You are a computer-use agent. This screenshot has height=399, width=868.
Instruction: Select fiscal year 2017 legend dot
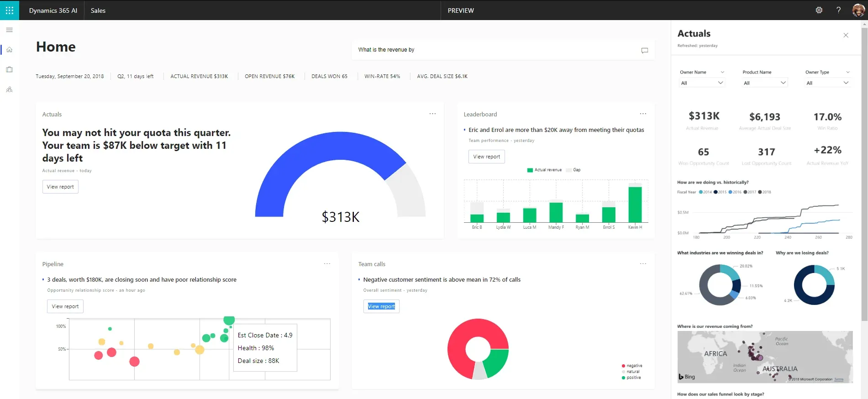coord(745,192)
